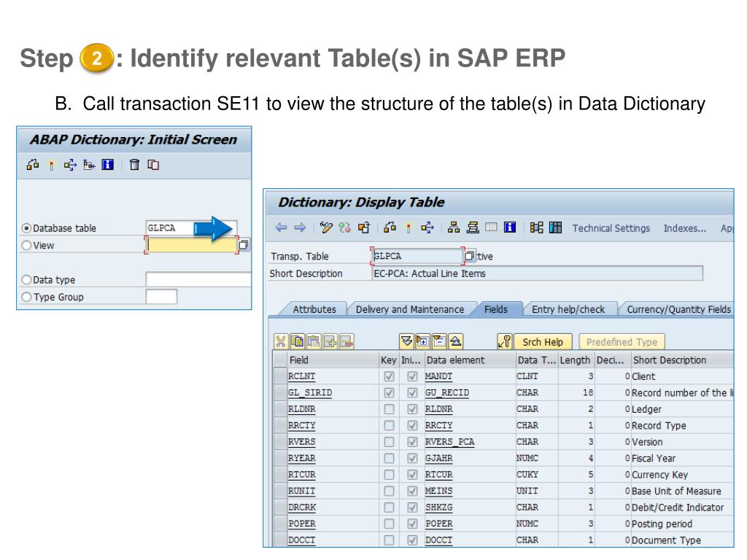Click the Technical Settings button
The height and width of the screenshot is (560, 747).
pyautogui.click(x=611, y=228)
